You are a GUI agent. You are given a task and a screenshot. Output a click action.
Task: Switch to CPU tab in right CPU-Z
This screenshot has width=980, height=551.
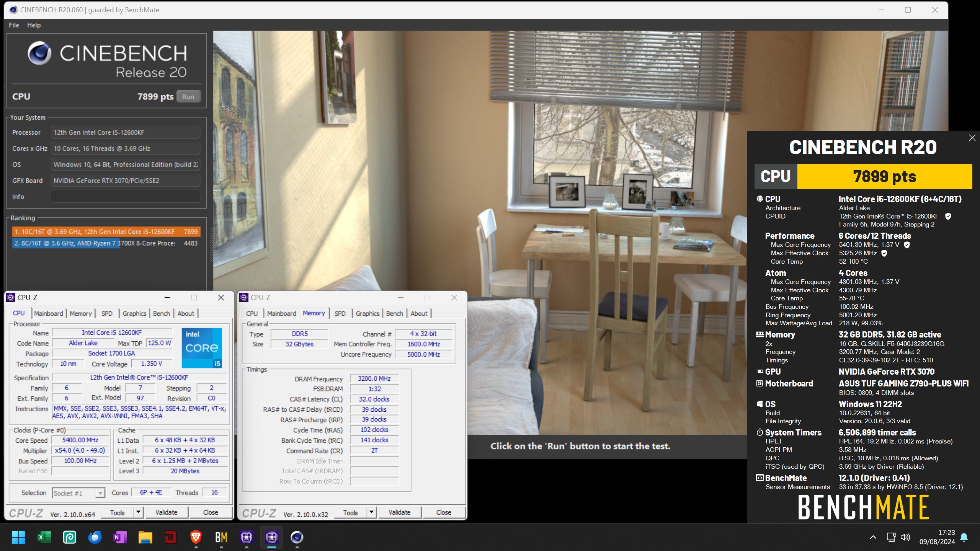point(252,313)
